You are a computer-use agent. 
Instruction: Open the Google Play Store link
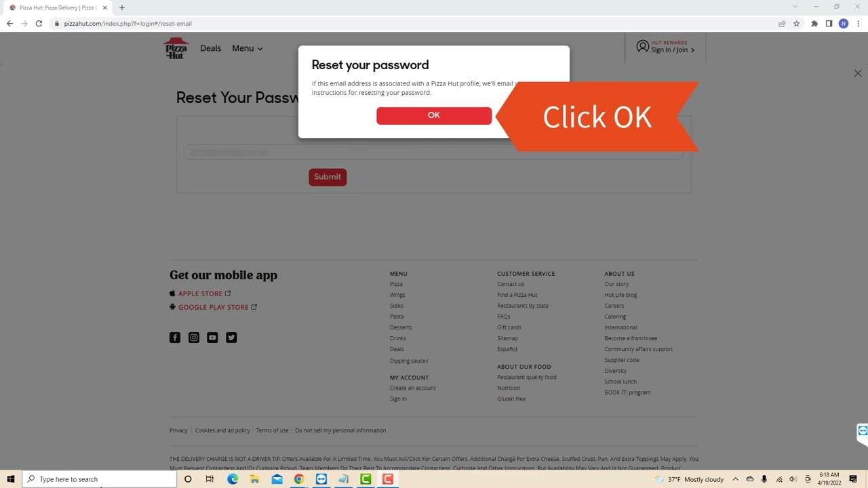(x=213, y=307)
